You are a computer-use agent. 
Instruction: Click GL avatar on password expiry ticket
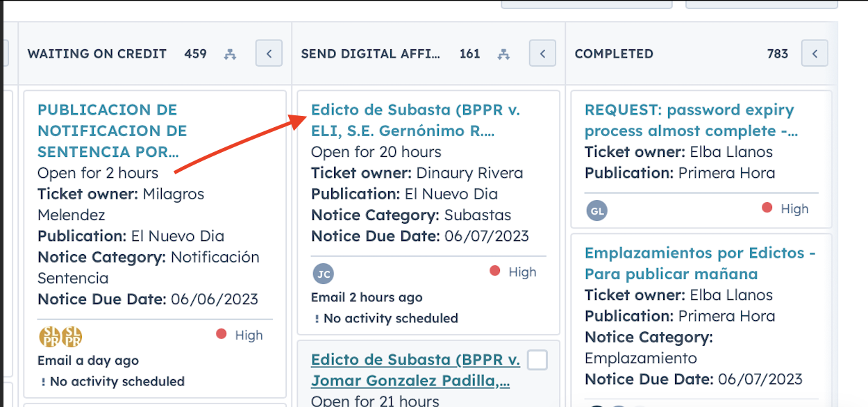click(x=596, y=210)
